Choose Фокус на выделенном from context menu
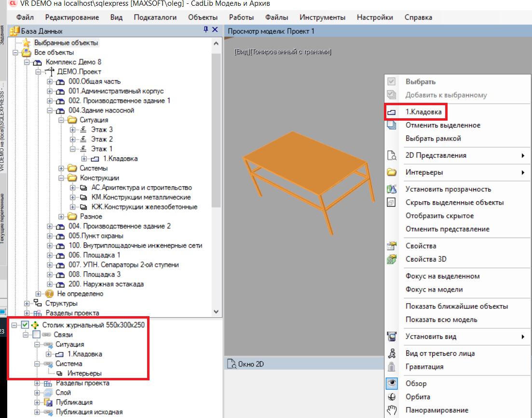 point(442,276)
